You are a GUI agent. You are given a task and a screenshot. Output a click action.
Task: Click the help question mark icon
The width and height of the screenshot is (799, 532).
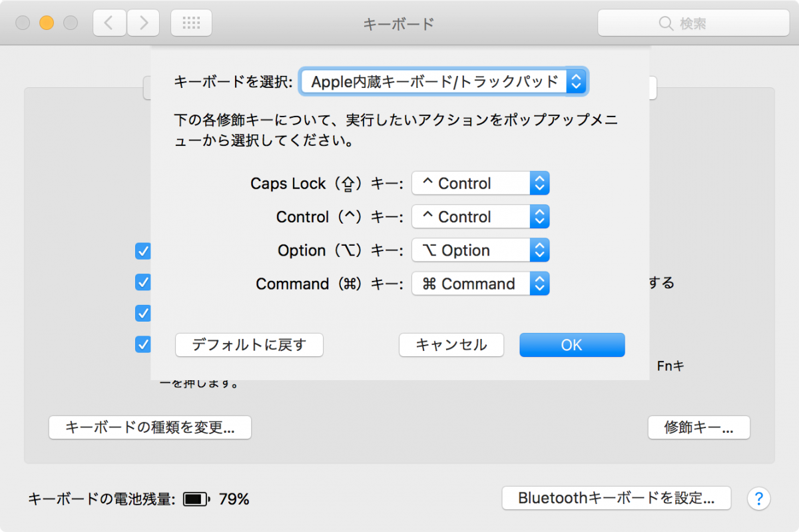758,498
